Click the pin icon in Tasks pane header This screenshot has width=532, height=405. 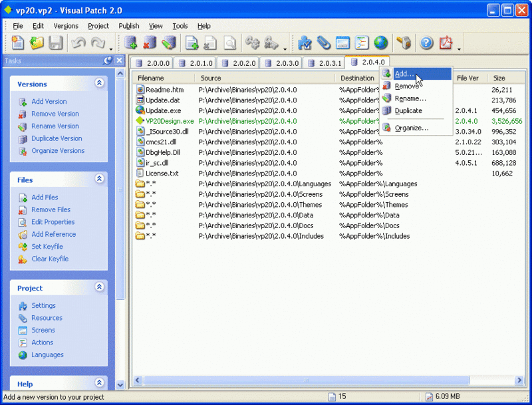tap(108, 61)
